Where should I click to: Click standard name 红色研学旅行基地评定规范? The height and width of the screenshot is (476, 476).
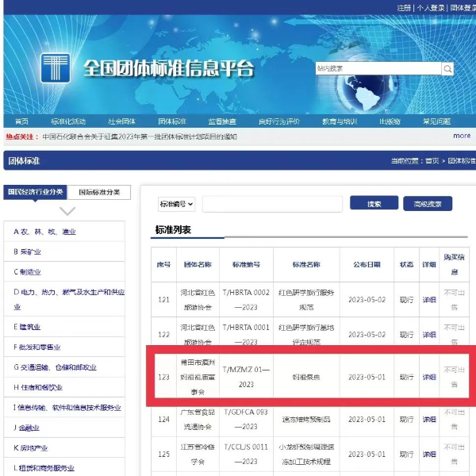point(306,335)
